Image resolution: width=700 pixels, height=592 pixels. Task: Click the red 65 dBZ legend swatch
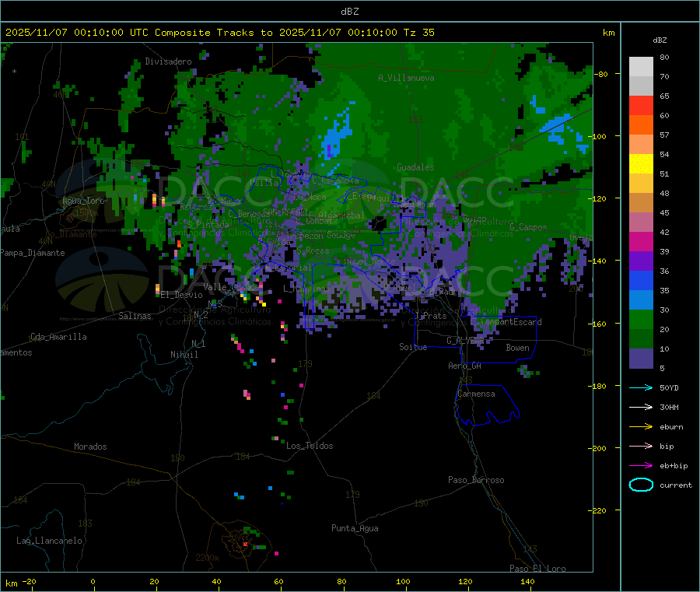coord(641,105)
